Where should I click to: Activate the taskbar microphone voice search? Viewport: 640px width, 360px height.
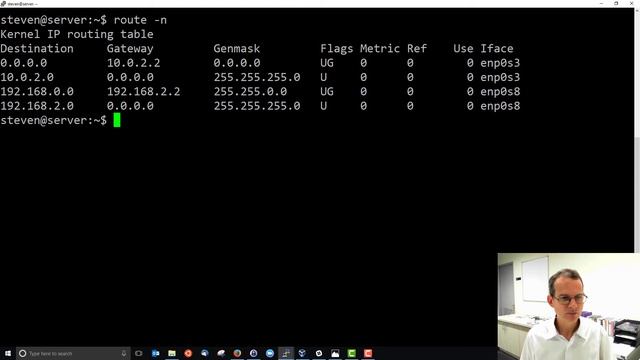click(124, 353)
